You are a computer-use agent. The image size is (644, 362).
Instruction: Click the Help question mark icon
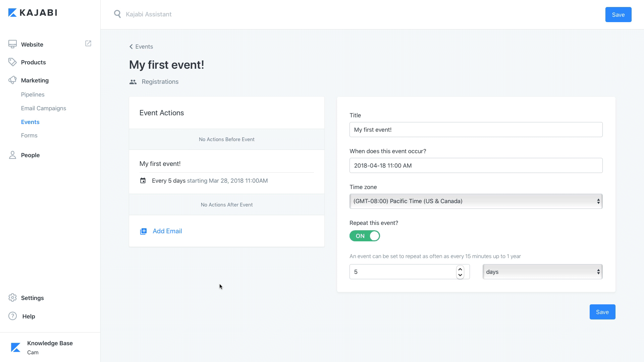[12, 316]
